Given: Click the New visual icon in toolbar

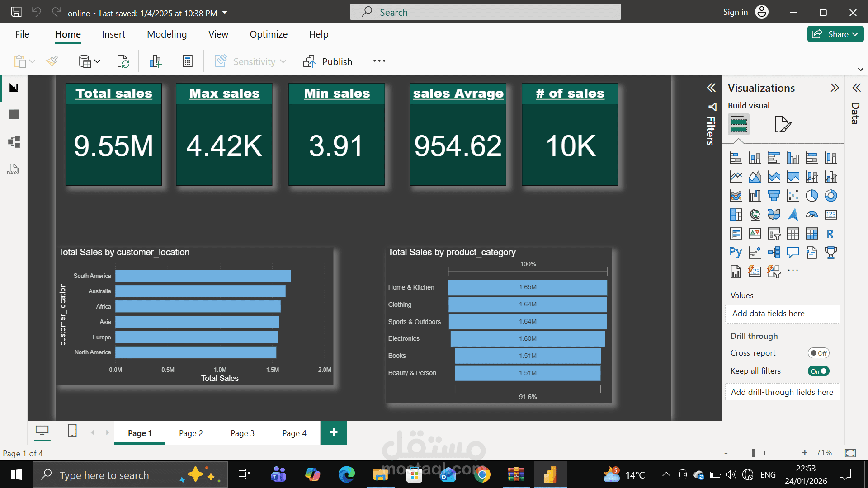Looking at the screenshot, I should coord(155,61).
